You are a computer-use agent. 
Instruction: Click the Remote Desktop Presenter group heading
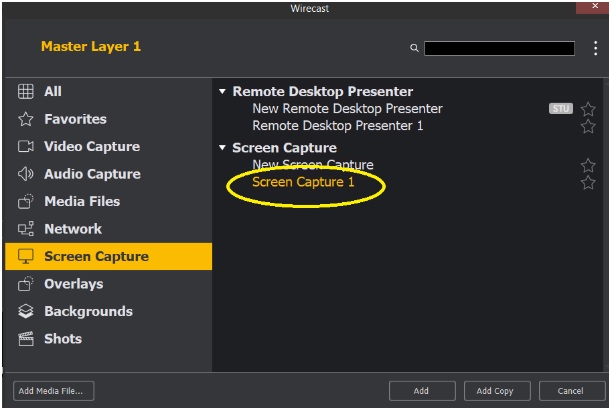(x=322, y=92)
